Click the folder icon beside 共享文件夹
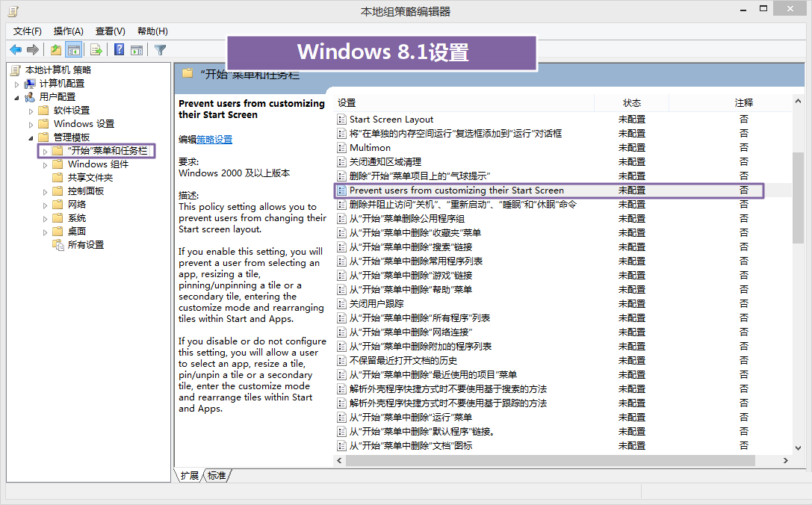The image size is (812, 505). 58,178
